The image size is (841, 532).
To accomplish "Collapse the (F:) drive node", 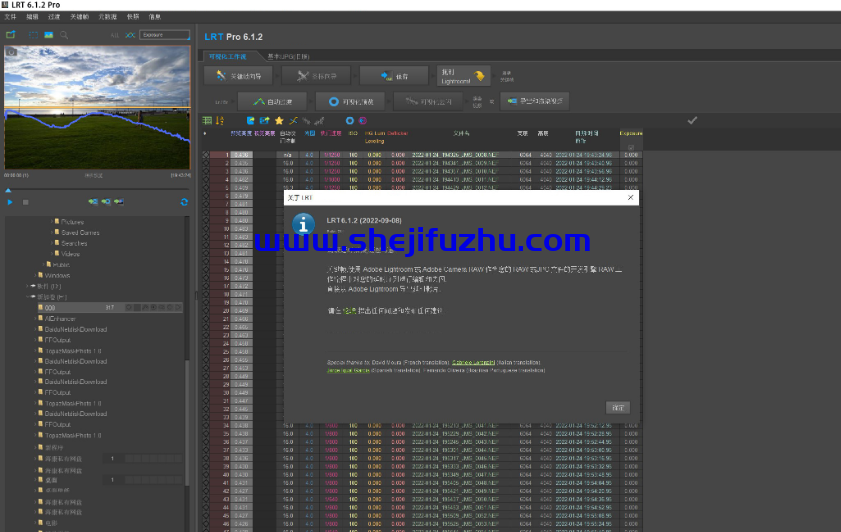I will click(x=27, y=297).
